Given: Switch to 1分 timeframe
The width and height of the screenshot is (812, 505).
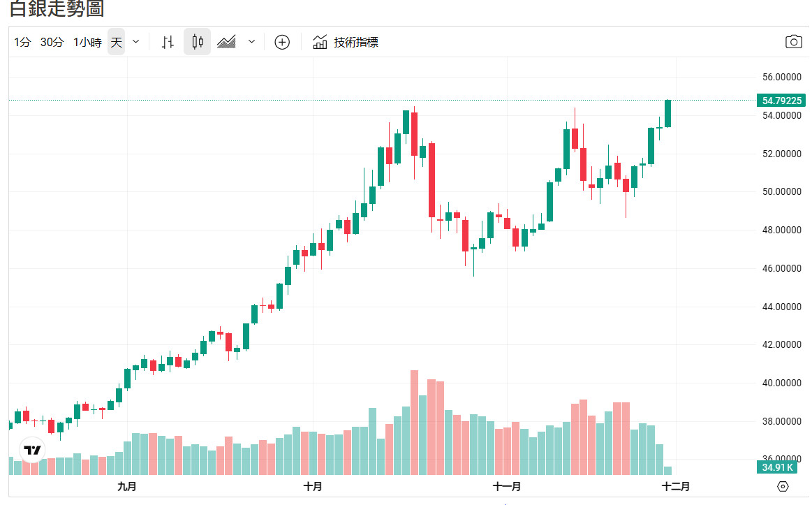Looking at the screenshot, I should click(x=22, y=42).
